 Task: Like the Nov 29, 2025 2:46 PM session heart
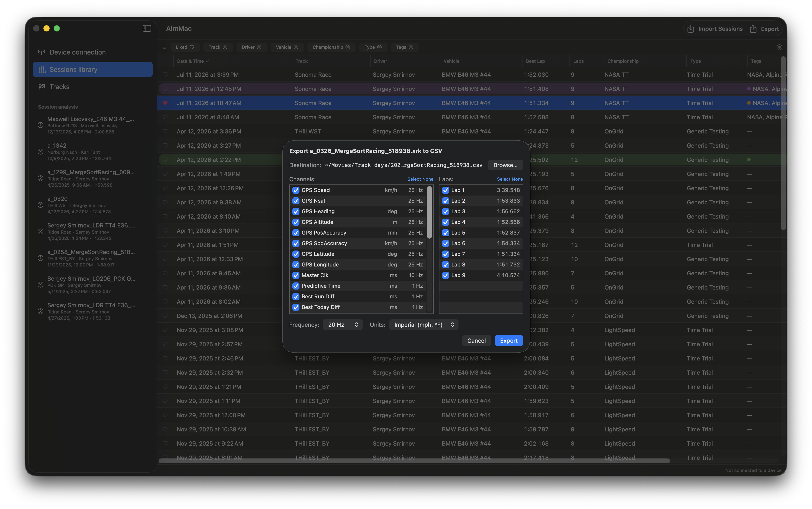[x=165, y=358]
